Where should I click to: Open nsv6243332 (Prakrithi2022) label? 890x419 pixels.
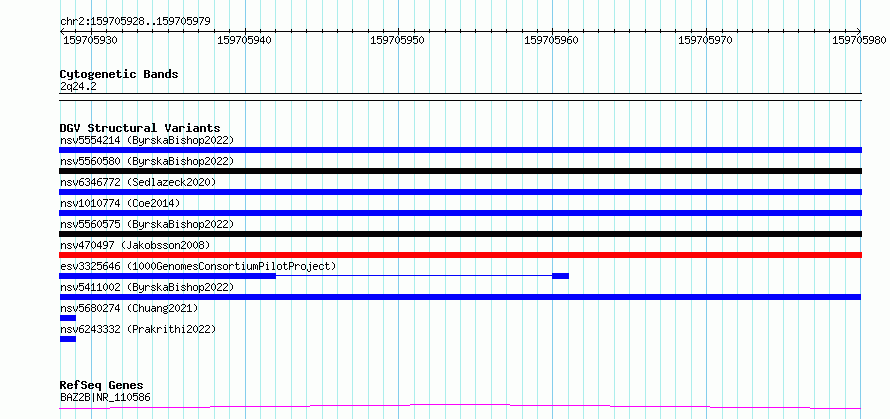(x=138, y=329)
